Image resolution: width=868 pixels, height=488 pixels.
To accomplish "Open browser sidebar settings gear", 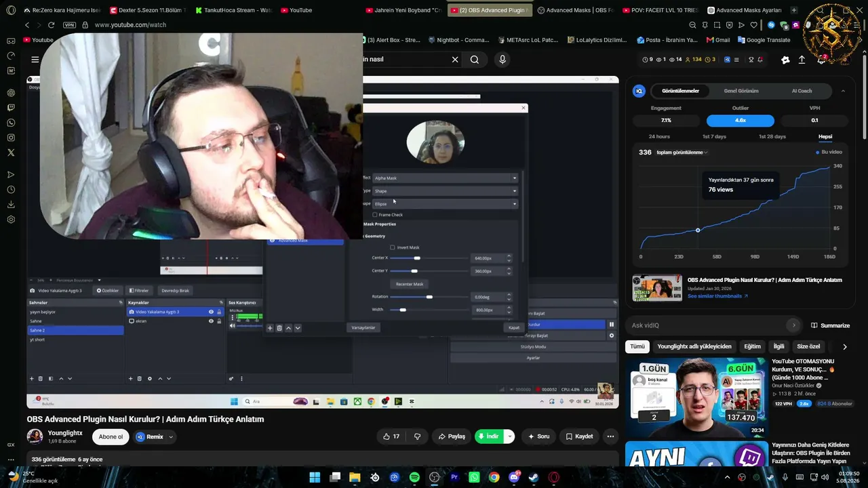I will click(11, 220).
